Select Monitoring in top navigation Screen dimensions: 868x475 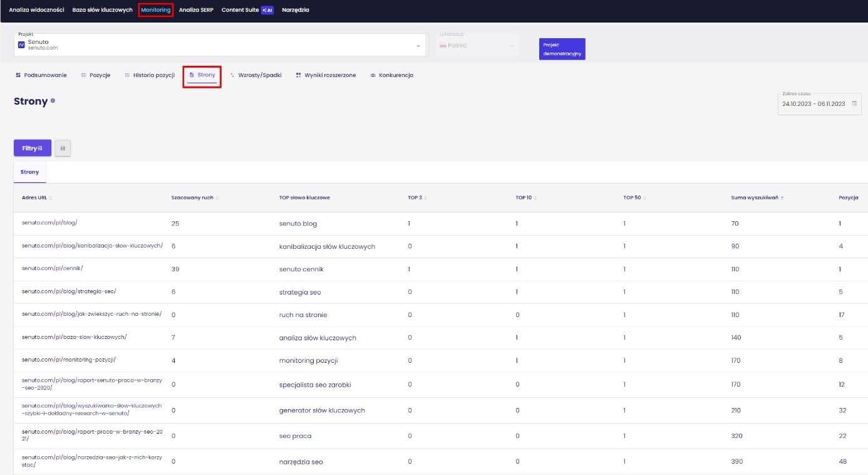coord(155,10)
